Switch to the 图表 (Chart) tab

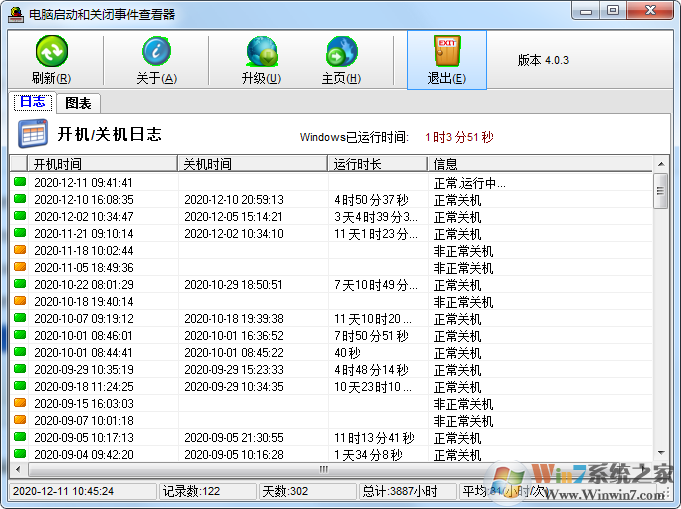pos(78,103)
